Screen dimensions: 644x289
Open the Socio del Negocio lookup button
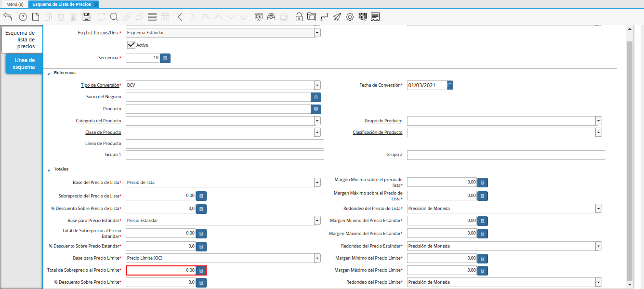pyautogui.click(x=316, y=97)
